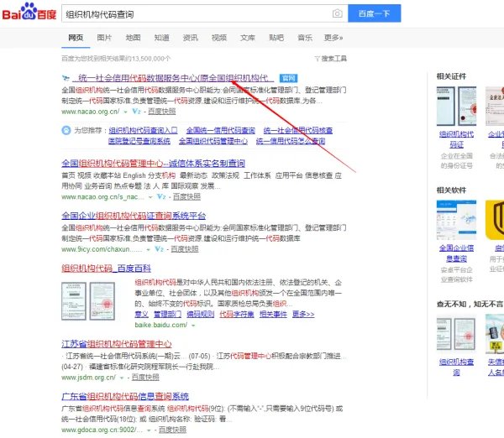Switch to the 资讯 tab

[x=191, y=38]
